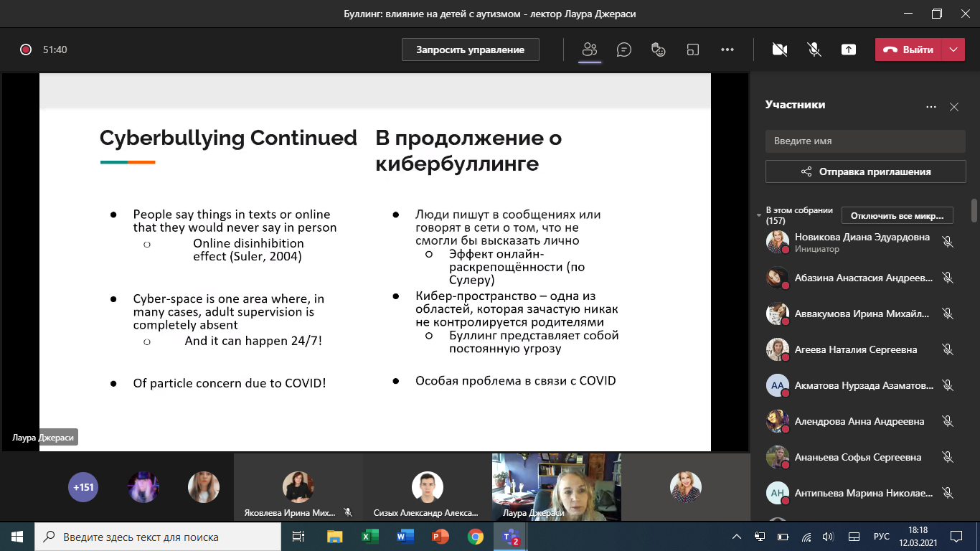Click the share content icon
This screenshot has height=551, width=980.
(849, 50)
